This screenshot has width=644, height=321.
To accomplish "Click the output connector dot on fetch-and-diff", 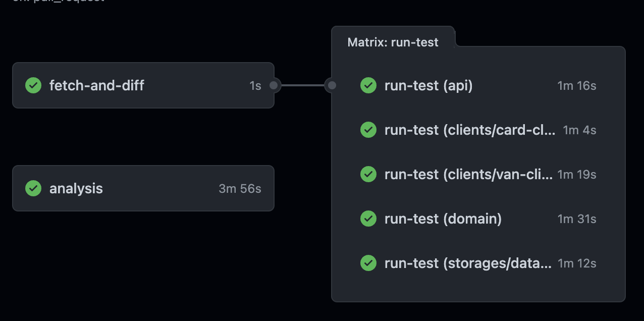I will coord(274,85).
